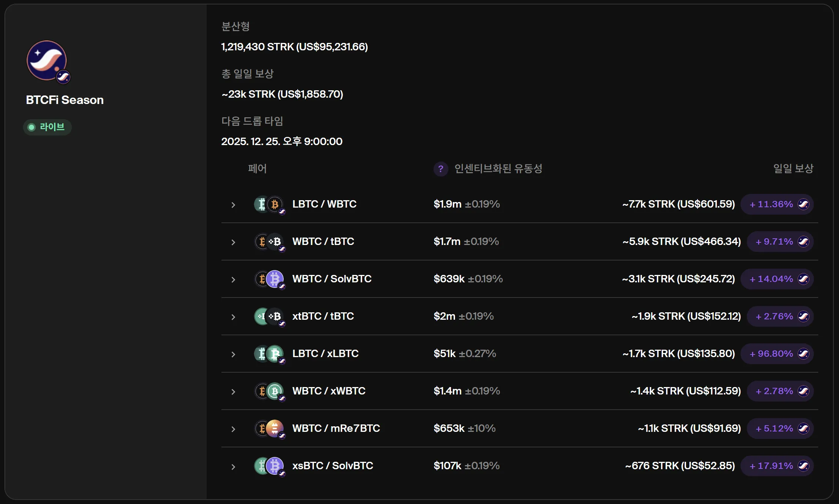Click the xsBTC / SolvBTC token pair icon
Screen dimensions: 839x504
pos(269,466)
